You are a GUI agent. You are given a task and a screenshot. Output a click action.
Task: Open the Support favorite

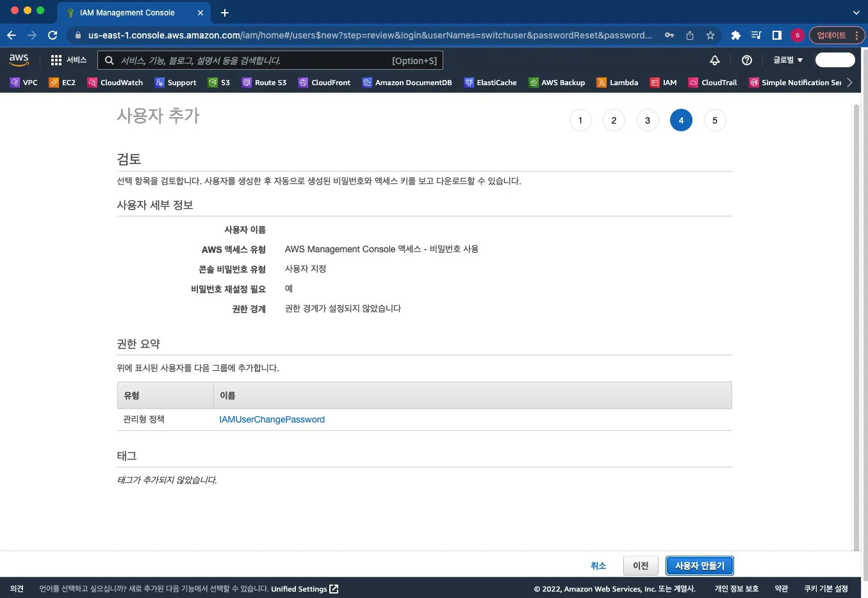click(176, 83)
